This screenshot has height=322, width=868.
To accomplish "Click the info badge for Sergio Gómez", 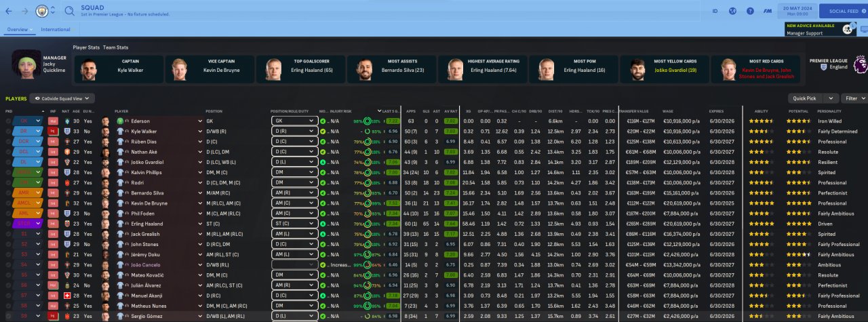I will tap(53, 316).
